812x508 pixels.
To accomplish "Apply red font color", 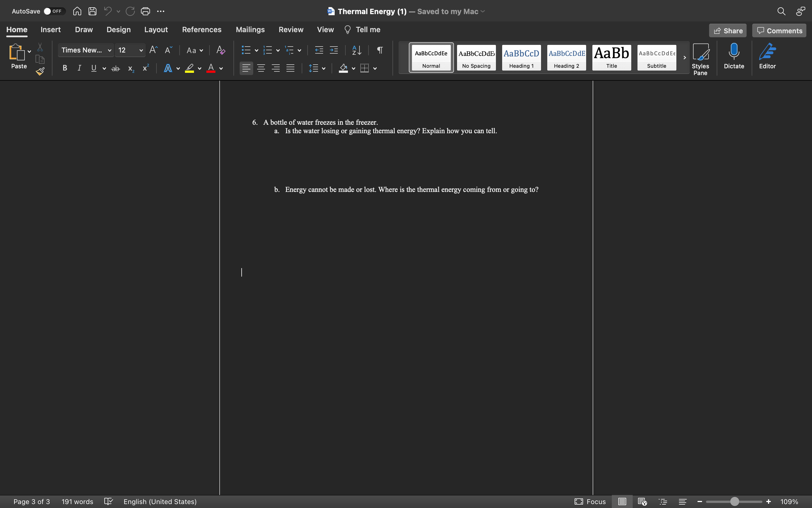I will pos(211,68).
